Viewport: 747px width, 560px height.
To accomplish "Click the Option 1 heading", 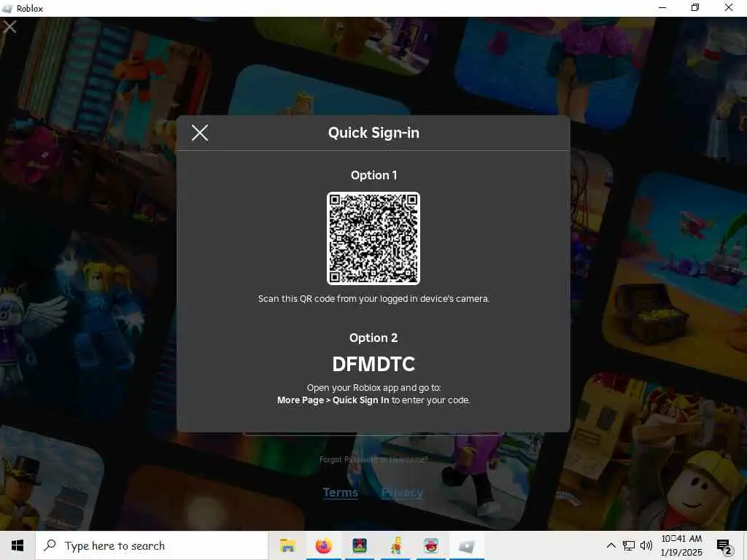I will click(374, 175).
